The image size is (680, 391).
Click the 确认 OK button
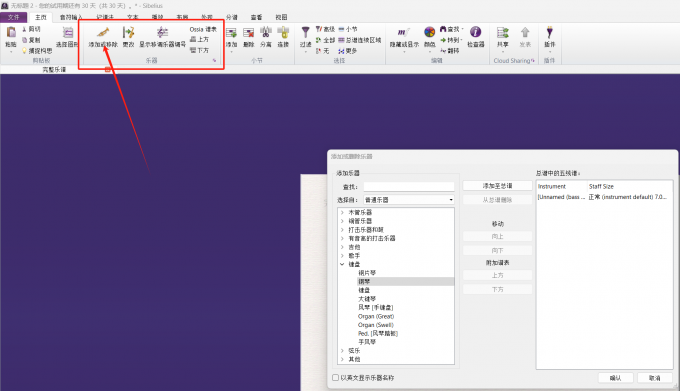tap(615, 378)
